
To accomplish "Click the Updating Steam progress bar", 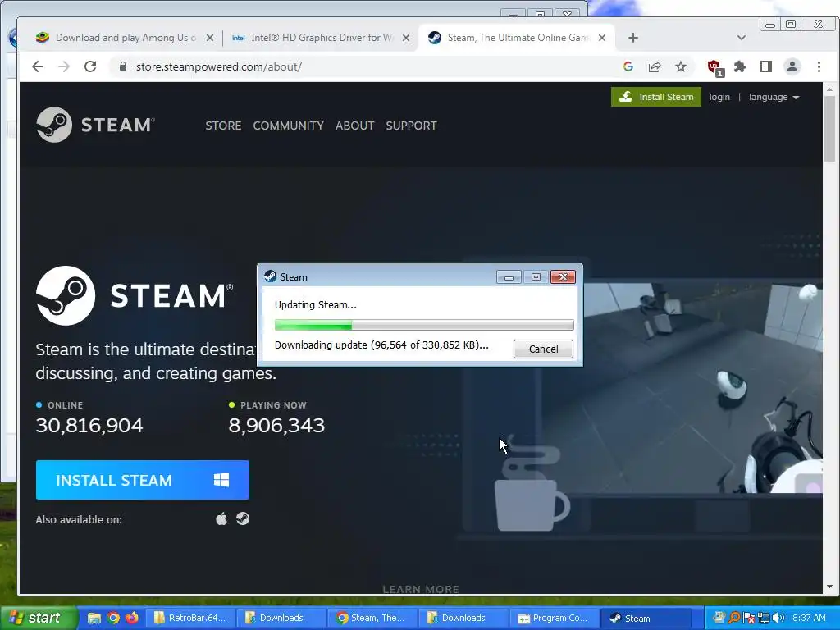I will click(x=424, y=325).
